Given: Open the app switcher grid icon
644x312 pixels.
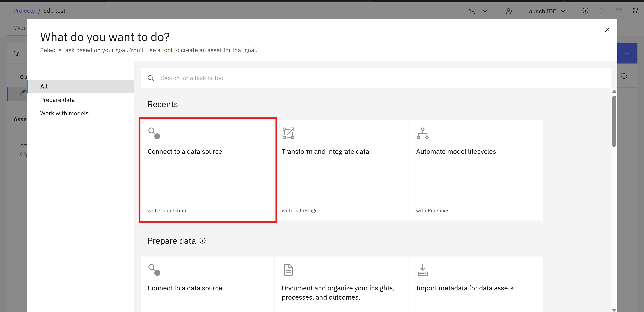Looking at the screenshot, I should 635,11.
